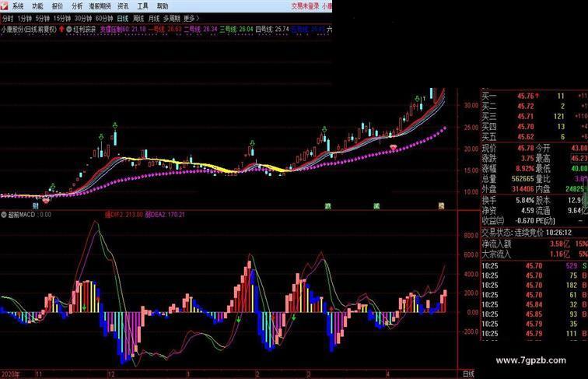Click the 最低 40.00 value
Image resolution: width=588 pixels, height=379 pixels.
[579, 168]
